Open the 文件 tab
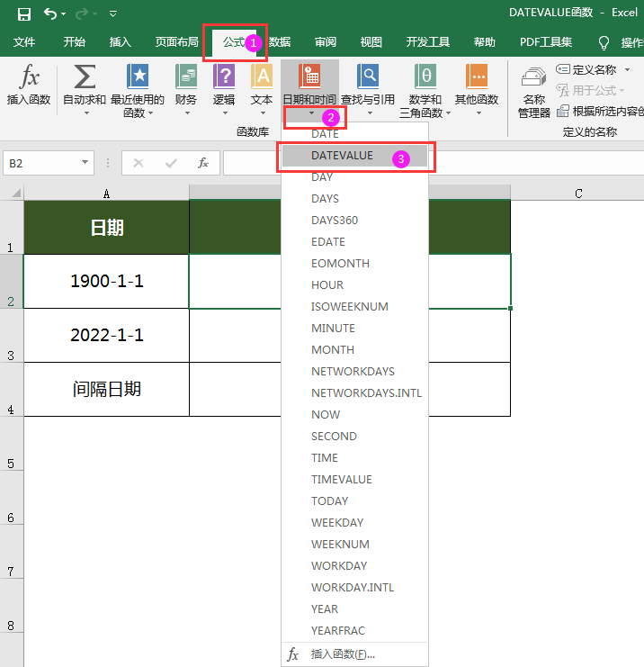Screen dimensions: 644x667 [24, 41]
